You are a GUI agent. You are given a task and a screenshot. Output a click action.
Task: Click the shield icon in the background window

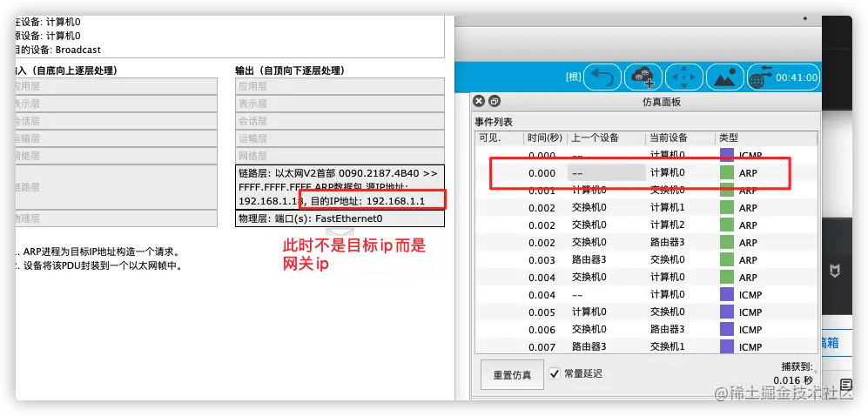(x=833, y=271)
